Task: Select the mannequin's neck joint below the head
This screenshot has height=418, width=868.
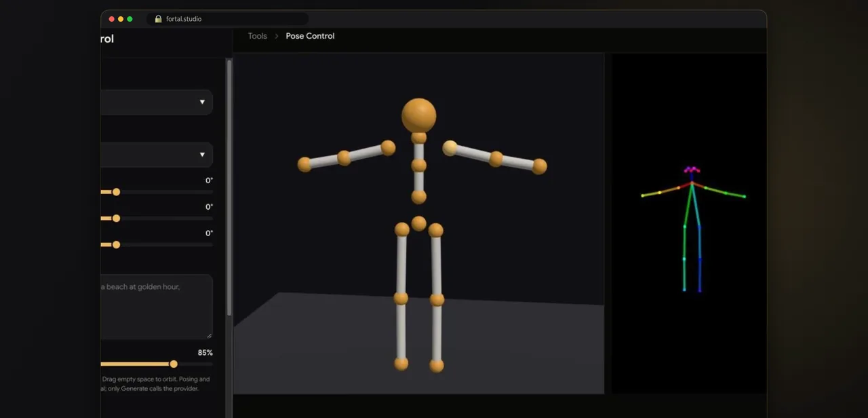Action: [x=419, y=138]
